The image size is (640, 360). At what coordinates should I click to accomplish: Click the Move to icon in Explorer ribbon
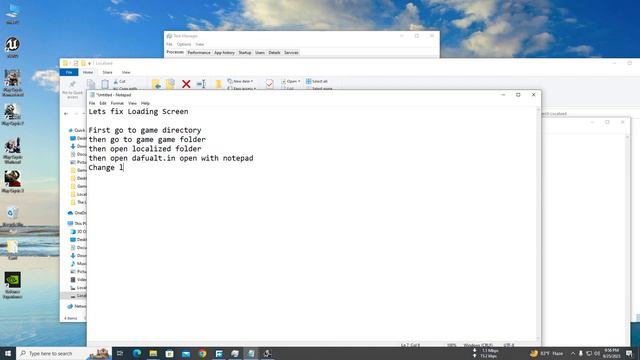pyautogui.click(x=156, y=84)
